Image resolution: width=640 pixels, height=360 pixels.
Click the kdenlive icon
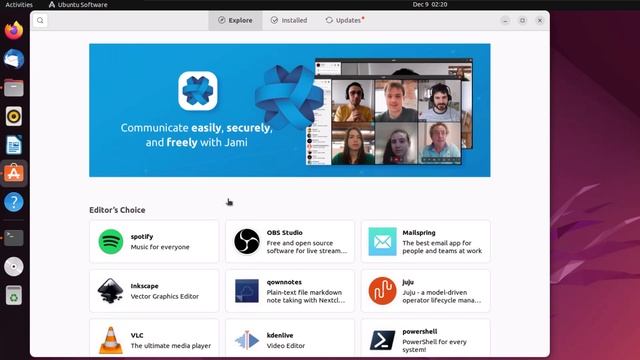pyautogui.click(x=247, y=340)
